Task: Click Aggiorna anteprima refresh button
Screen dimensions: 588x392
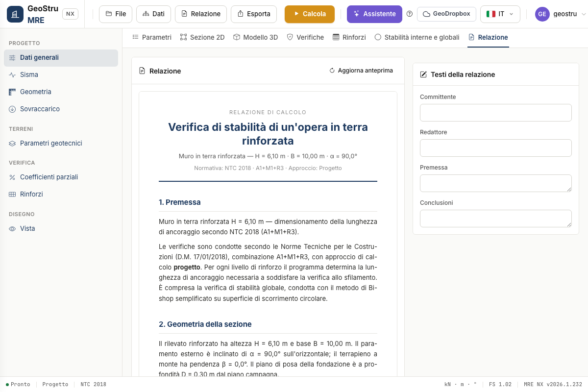Action: click(x=361, y=71)
